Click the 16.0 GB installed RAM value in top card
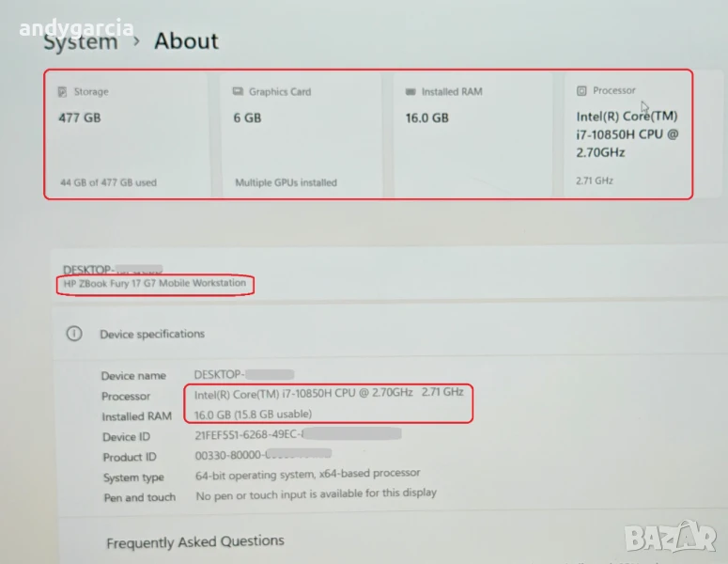Screen dimensions: 728x564 pos(426,118)
